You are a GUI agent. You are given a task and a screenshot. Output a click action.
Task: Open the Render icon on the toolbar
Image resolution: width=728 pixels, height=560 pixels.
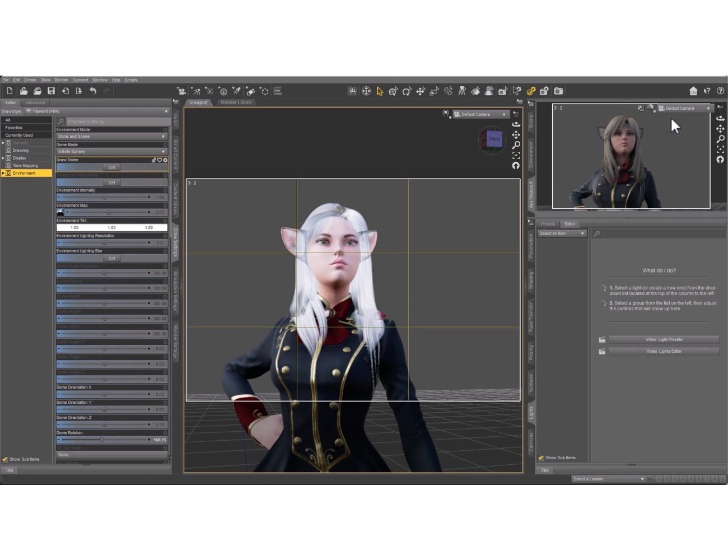(x=558, y=91)
